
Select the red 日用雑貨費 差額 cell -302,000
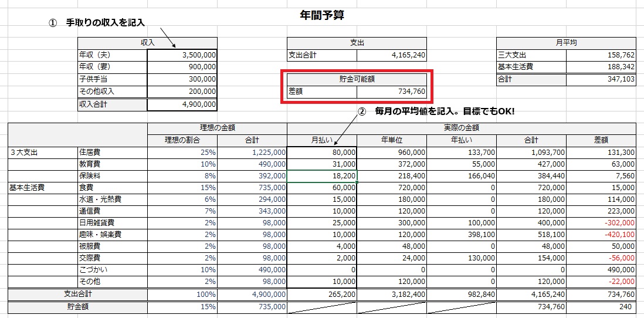click(601, 223)
